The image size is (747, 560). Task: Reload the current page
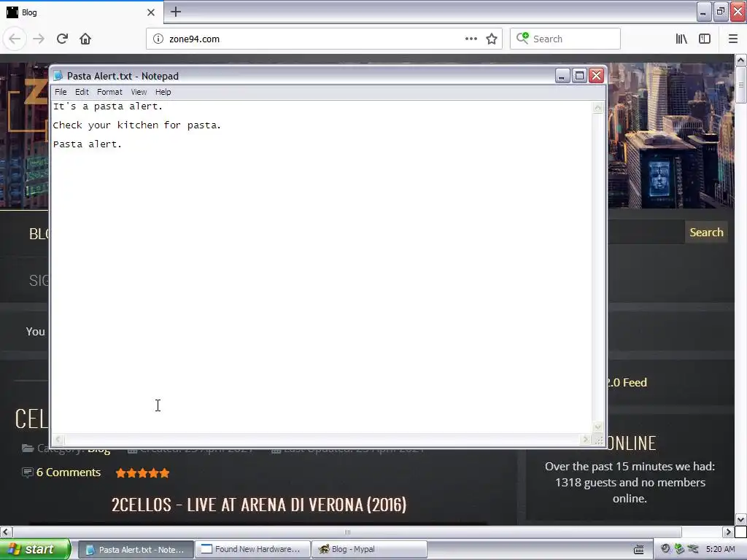[x=62, y=39]
